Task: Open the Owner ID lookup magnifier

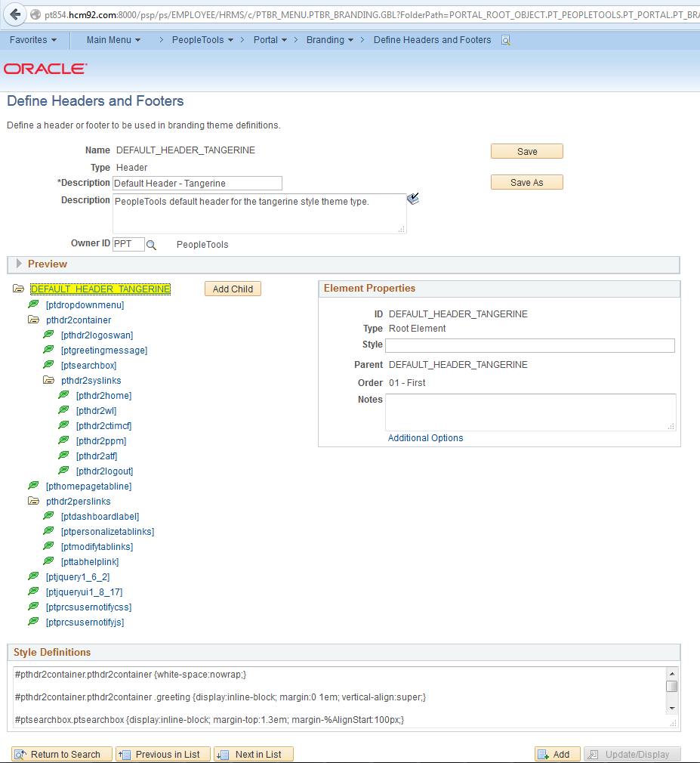Action: point(151,244)
